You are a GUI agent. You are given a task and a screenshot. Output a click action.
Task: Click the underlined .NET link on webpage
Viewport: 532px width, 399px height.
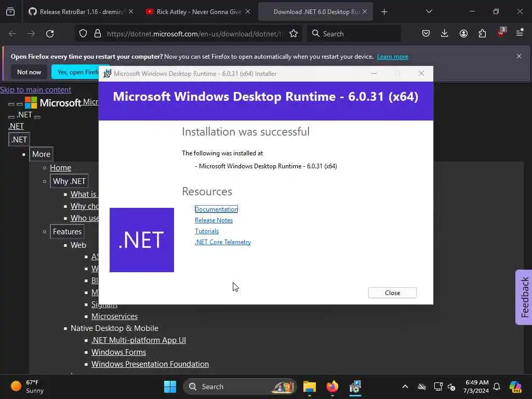16,126
